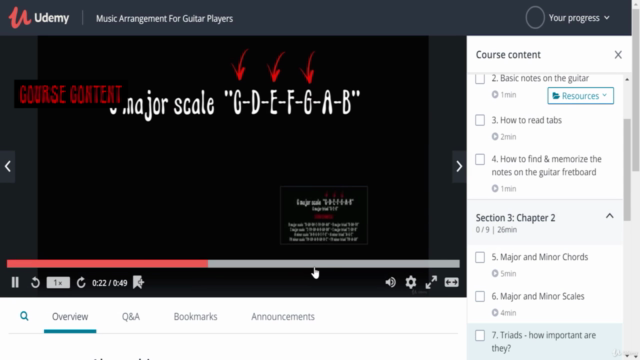Open the Announcements tab
This screenshot has height=360, width=640.
[x=283, y=317]
